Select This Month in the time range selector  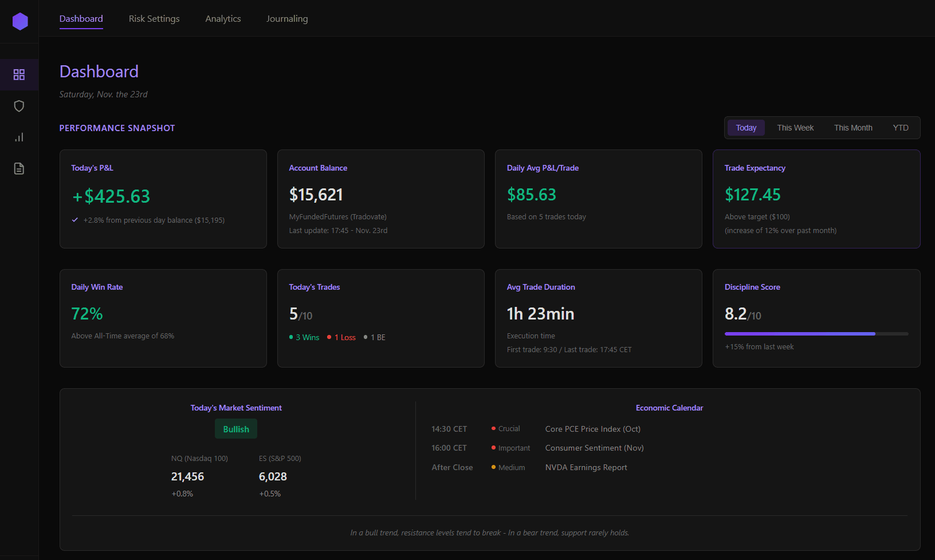(853, 128)
